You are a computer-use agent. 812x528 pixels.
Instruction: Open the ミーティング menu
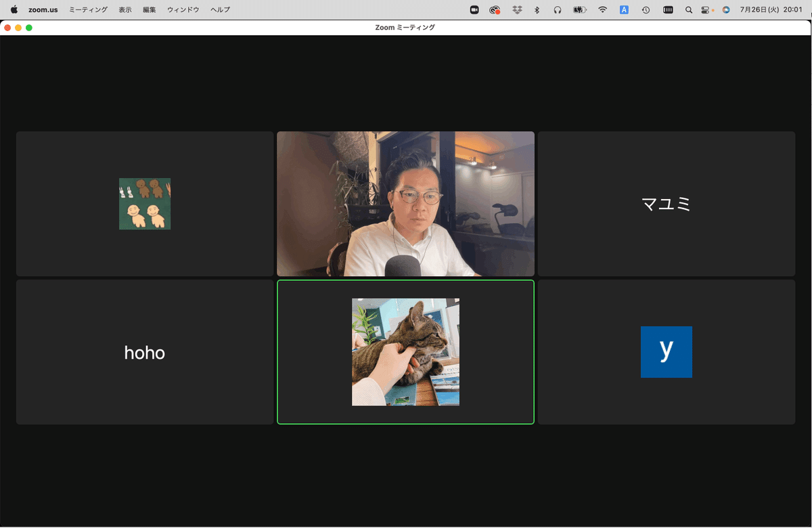click(88, 9)
